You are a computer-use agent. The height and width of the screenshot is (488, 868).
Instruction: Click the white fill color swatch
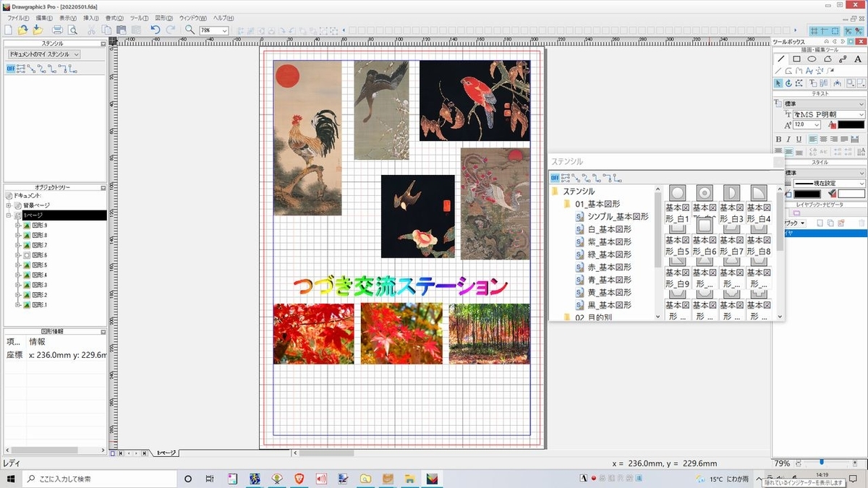pyautogui.click(x=851, y=194)
